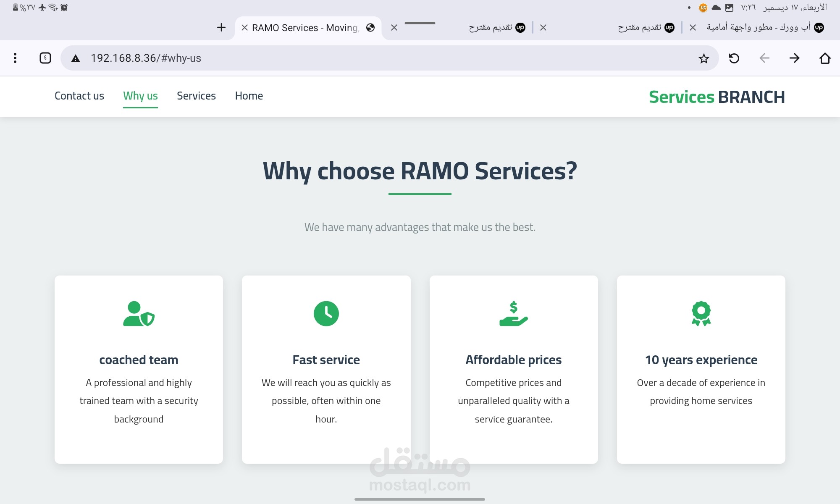Click the green clock Fast service icon
This screenshot has height=504, width=840.
pyautogui.click(x=326, y=313)
